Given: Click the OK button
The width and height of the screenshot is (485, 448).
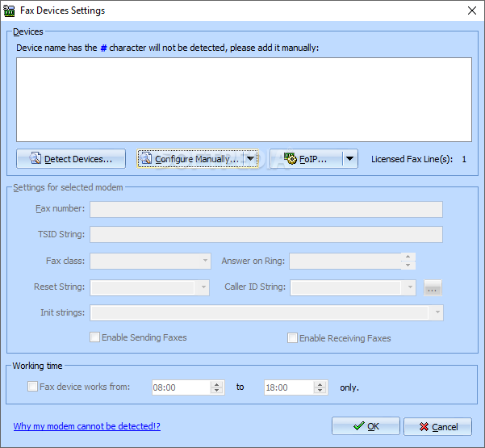Looking at the screenshot, I should 366,426.
